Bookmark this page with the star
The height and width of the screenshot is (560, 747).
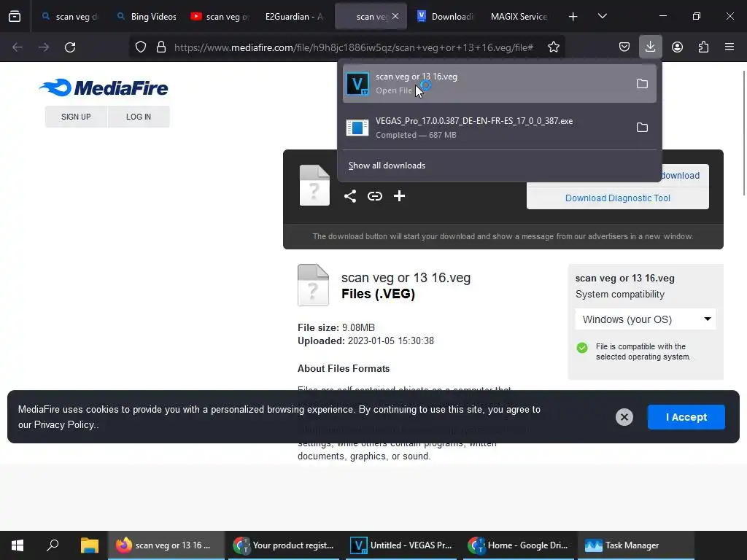point(554,47)
